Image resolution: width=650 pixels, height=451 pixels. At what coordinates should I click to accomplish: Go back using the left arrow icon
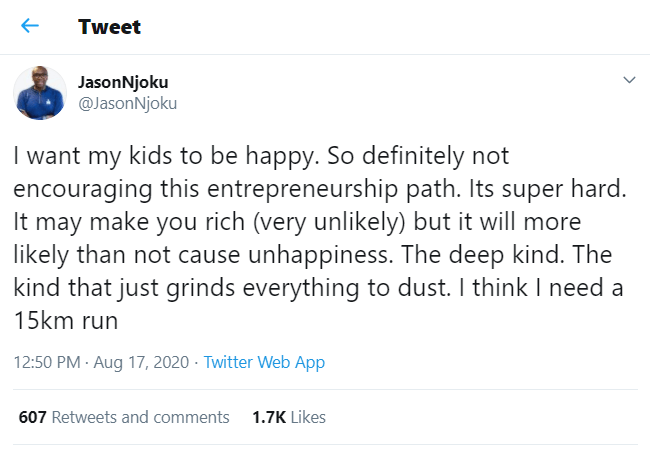tap(30, 27)
